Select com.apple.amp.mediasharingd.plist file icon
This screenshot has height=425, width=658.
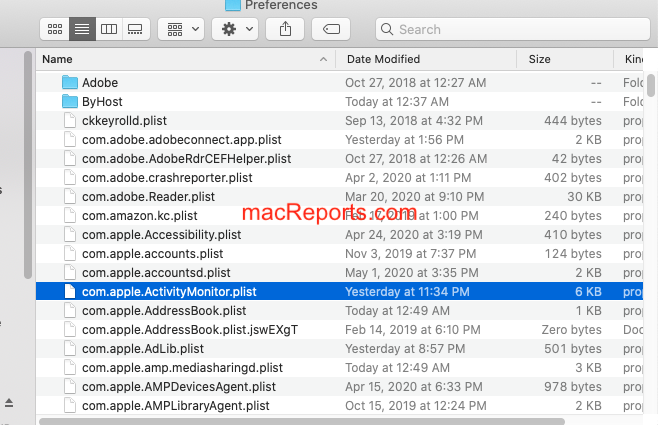(70, 368)
